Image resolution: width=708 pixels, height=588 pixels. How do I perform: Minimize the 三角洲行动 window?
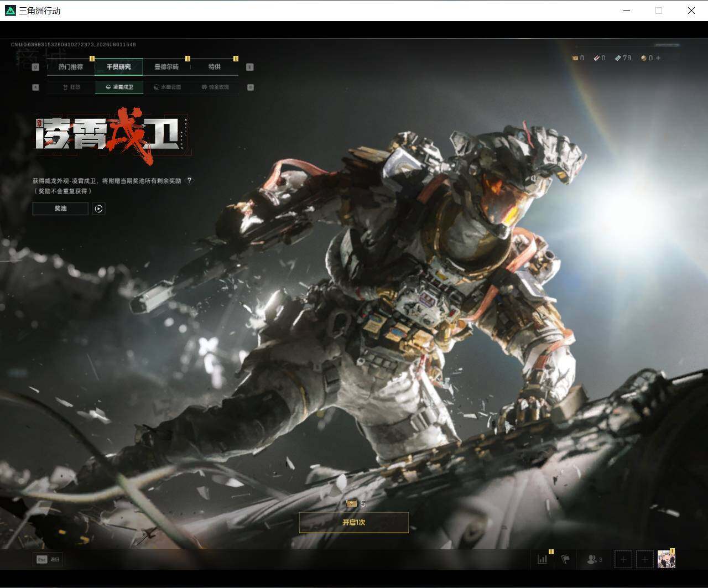tap(627, 11)
